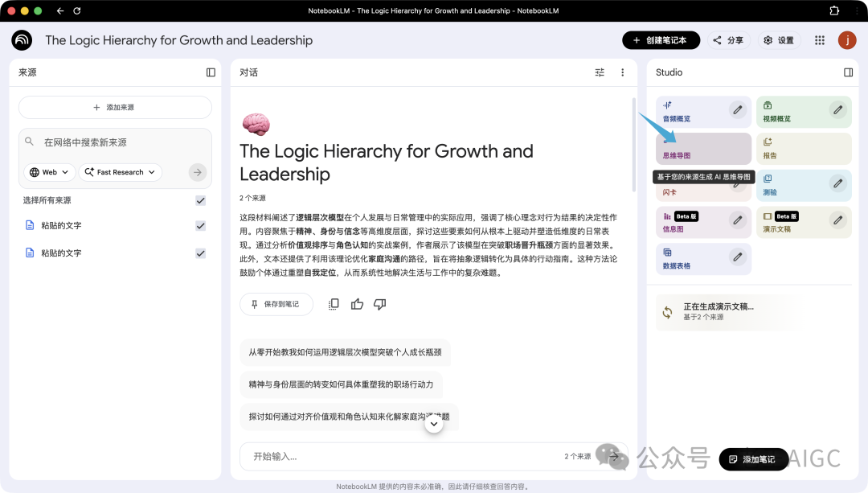Edit 测验 options with its pencil icon
Viewport: 868px width, 493px height.
click(838, 183)
